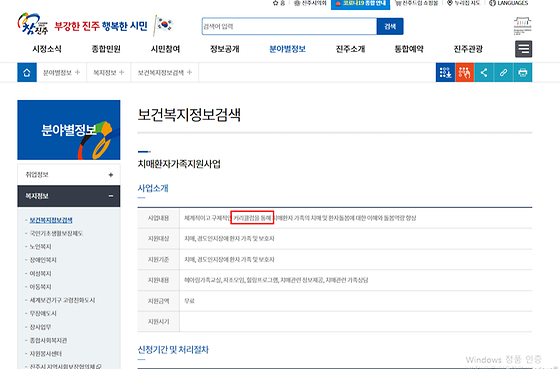Click the 지원기준 table row label
This screenshot has height=369, width=560.
tap(159, 259)
